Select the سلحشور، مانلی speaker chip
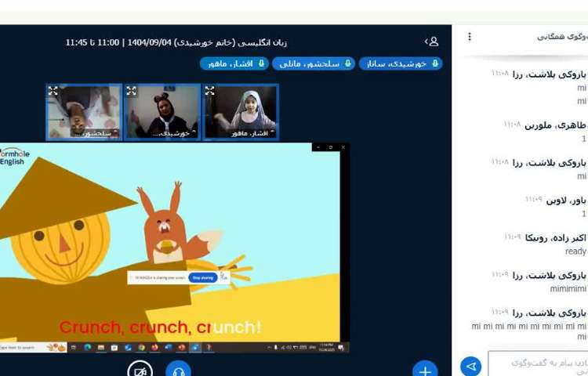 pyautogui.click(x=314, y=63)
